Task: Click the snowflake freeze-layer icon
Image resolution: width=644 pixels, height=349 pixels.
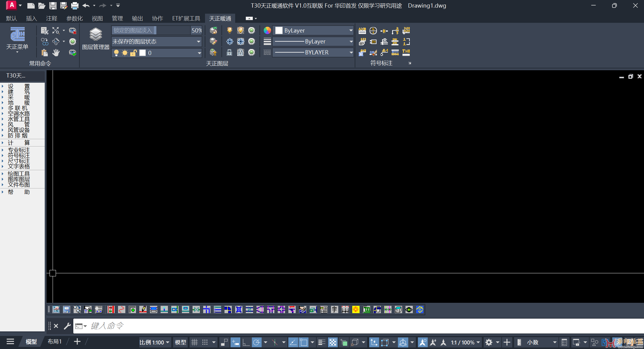Action: click(x=230, y=41)
